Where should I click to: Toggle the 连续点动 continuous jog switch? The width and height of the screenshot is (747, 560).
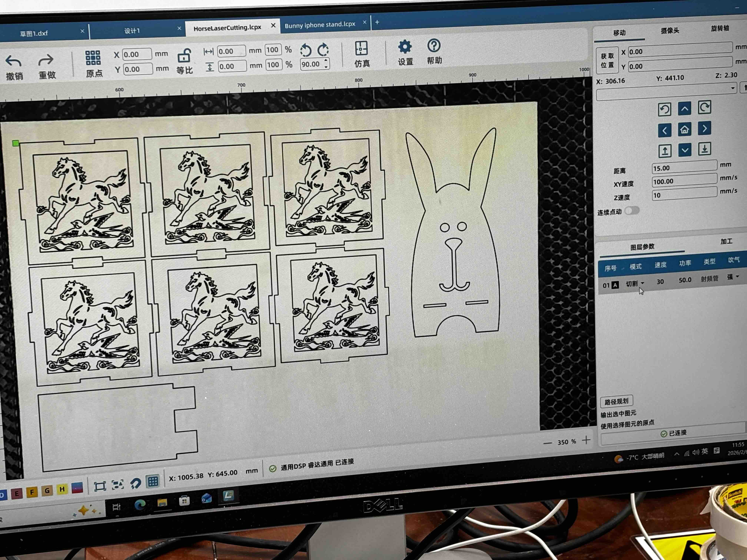(632, 210)
